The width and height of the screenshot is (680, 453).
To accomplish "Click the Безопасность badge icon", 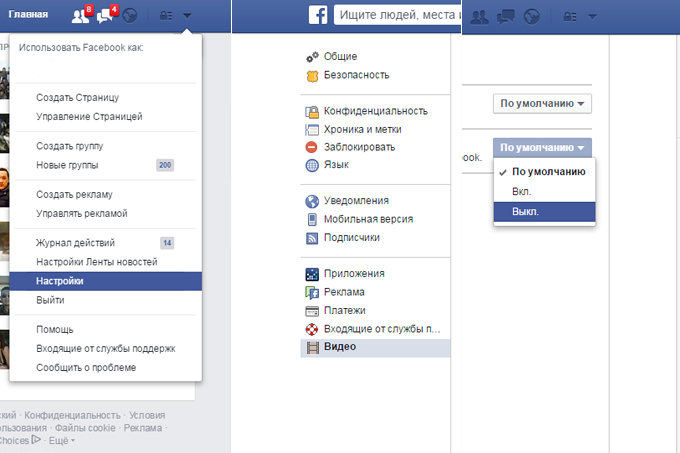I will (312, 76).
